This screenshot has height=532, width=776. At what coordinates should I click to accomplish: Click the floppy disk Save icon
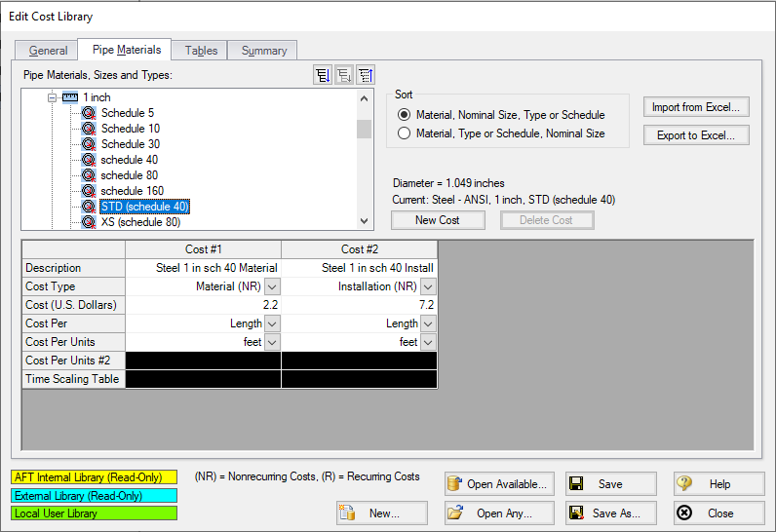[576, 483]
